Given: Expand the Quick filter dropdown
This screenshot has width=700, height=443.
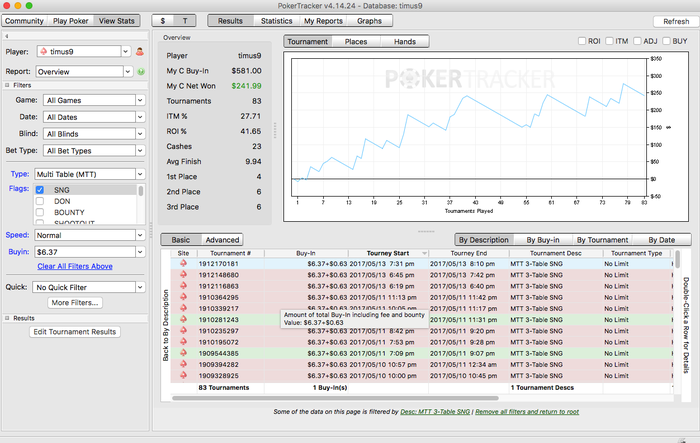Looking at the screenshot, I should (x=84, y=287).
